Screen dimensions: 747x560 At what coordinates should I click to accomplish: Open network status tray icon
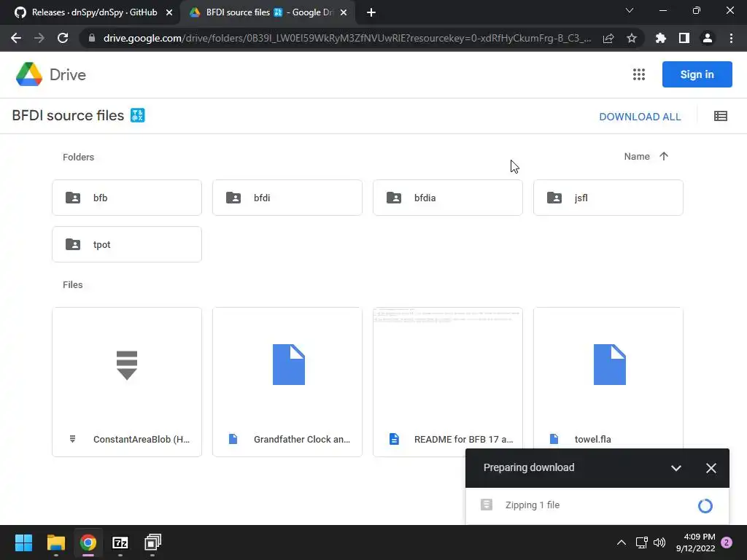(x=642, y=542)
